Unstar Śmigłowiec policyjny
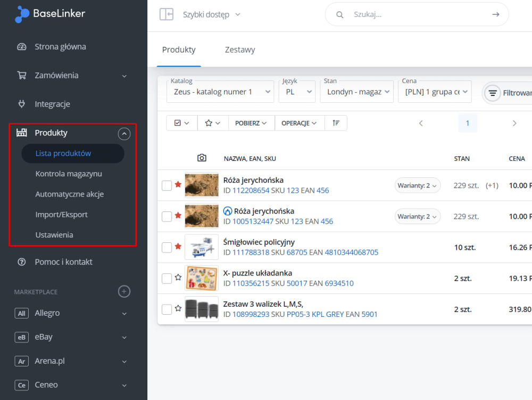The height and width of the screenshot is (400, 532). [x=178, y=246]
